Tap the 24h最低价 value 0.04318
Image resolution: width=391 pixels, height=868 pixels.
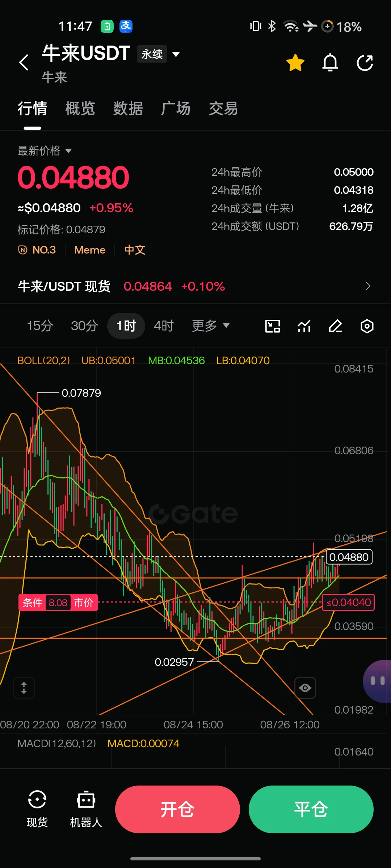point(354,190)
